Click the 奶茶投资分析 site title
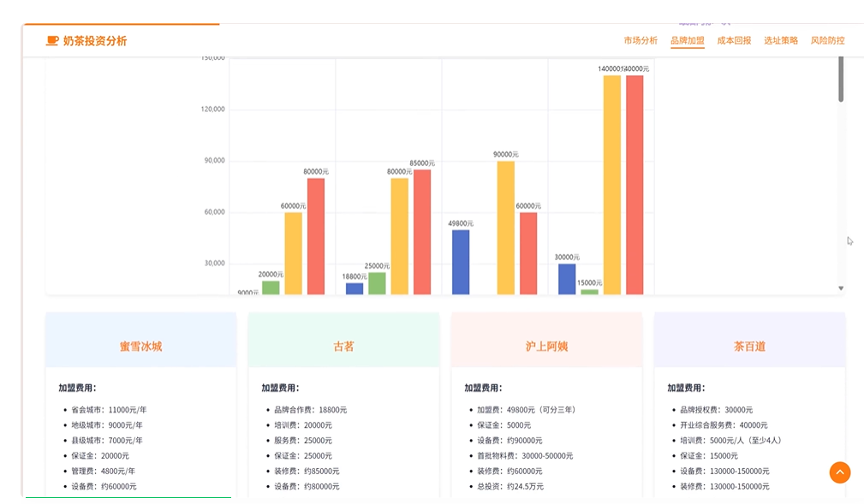The height and width of the screenshot is (504, 864). coord(95,41)
